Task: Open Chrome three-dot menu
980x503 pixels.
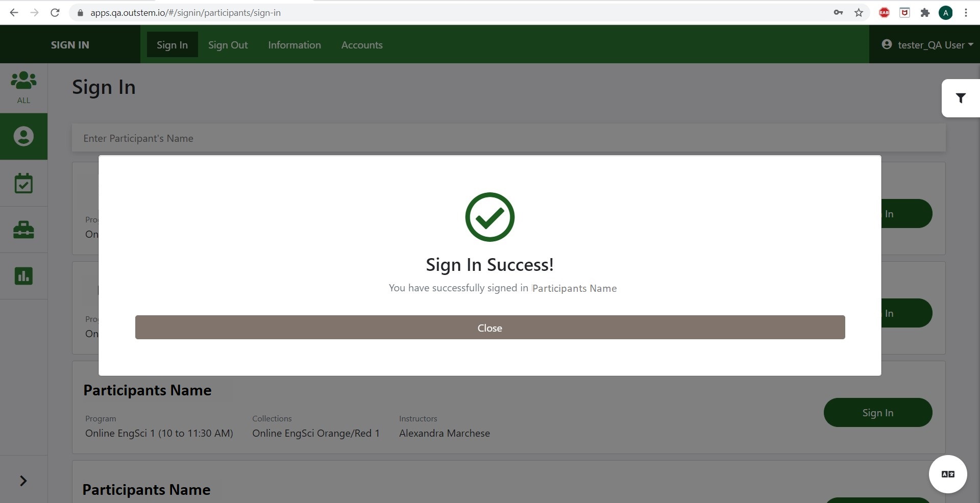Action: [966, 13]
